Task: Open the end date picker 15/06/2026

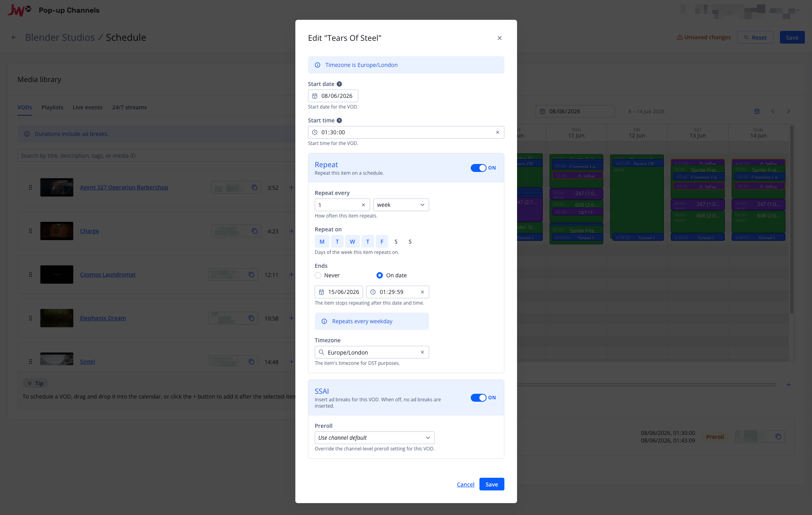Action: pos(339,292)
